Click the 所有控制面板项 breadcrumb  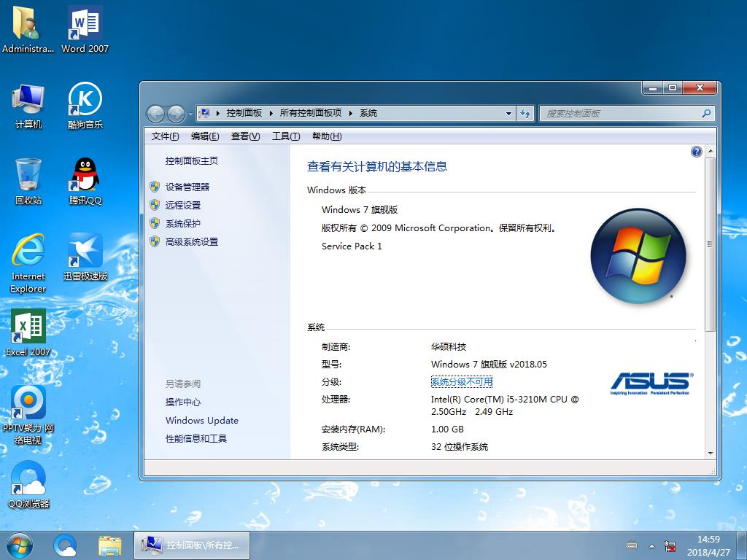click(x=311, y=113)
